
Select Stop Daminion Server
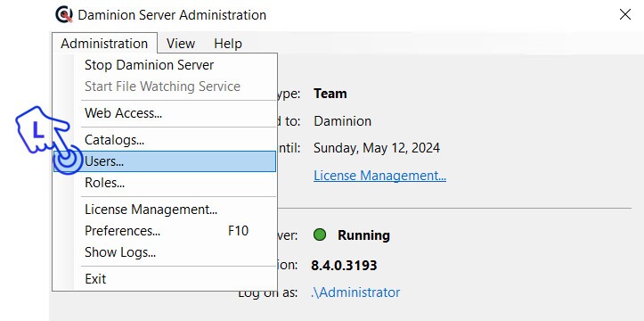[165, 65]
